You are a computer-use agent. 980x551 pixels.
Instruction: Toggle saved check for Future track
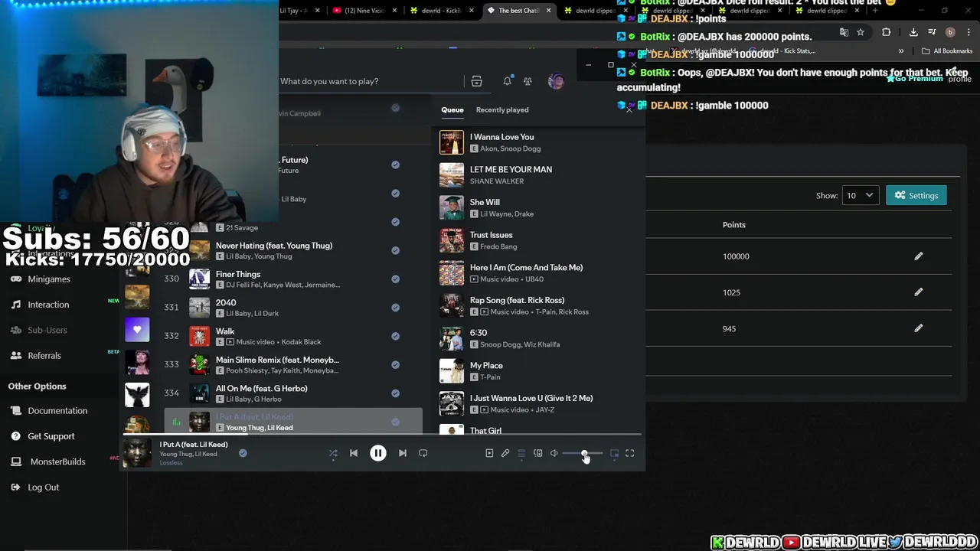click(x=395, y=165)
